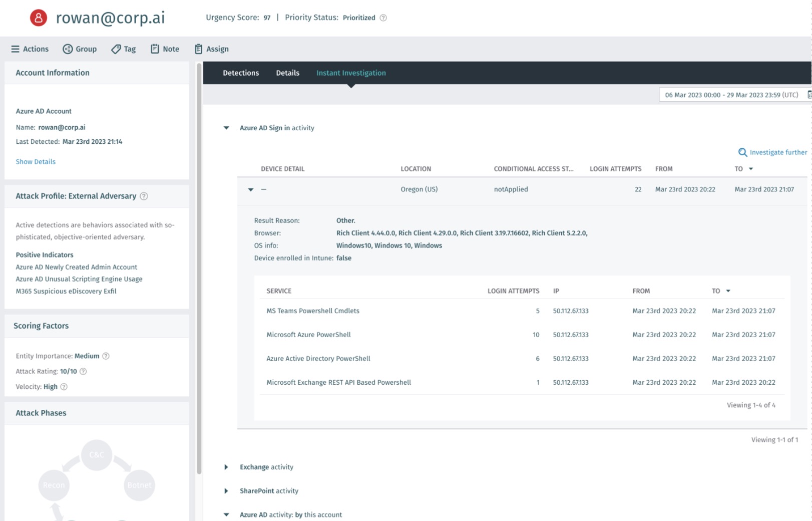Collapse the Oregon (US) sign-in row

251,190
